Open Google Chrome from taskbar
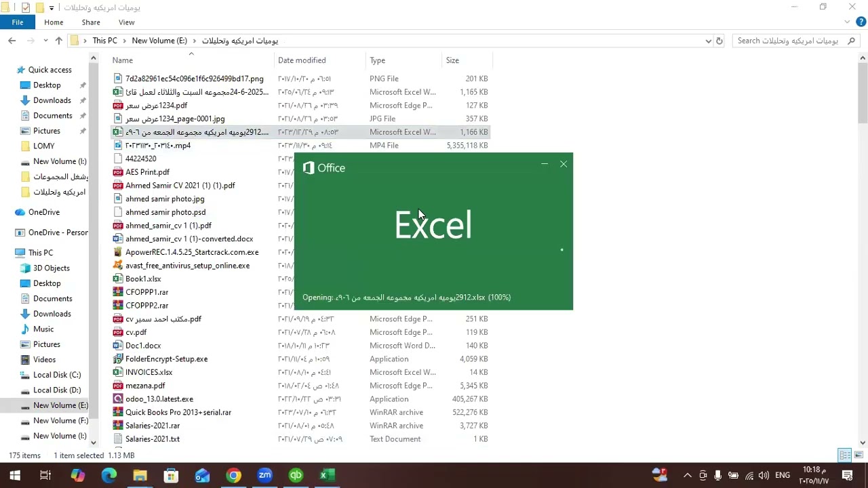868x488 pixels. point(233,475)
